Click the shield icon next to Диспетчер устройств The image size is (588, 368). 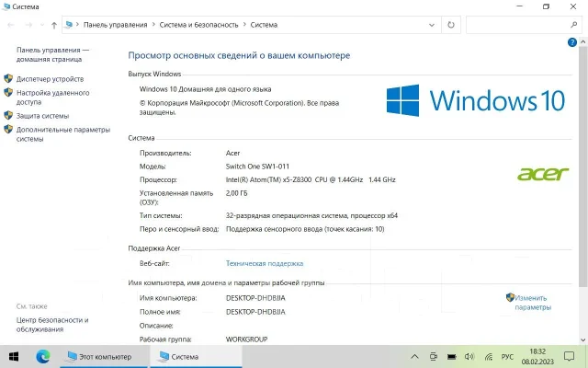(8, 78)
